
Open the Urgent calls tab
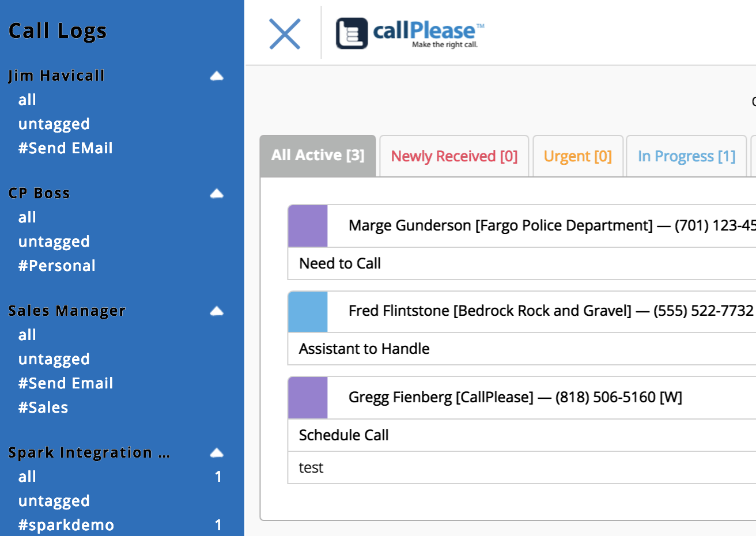[578, 156]
